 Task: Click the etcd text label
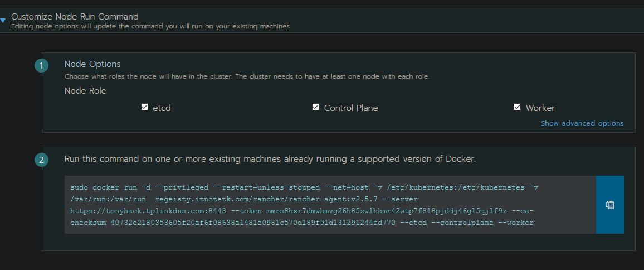coord(162,108)
